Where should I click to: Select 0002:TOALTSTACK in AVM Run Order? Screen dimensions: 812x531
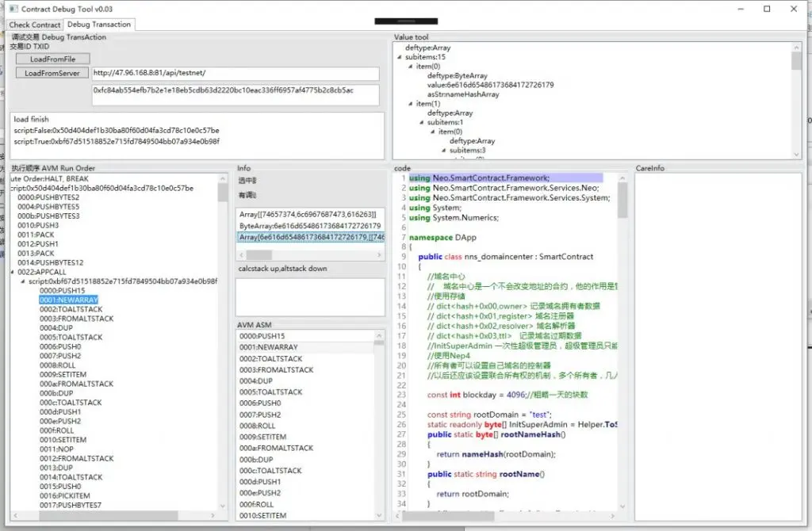click(71, 309)
